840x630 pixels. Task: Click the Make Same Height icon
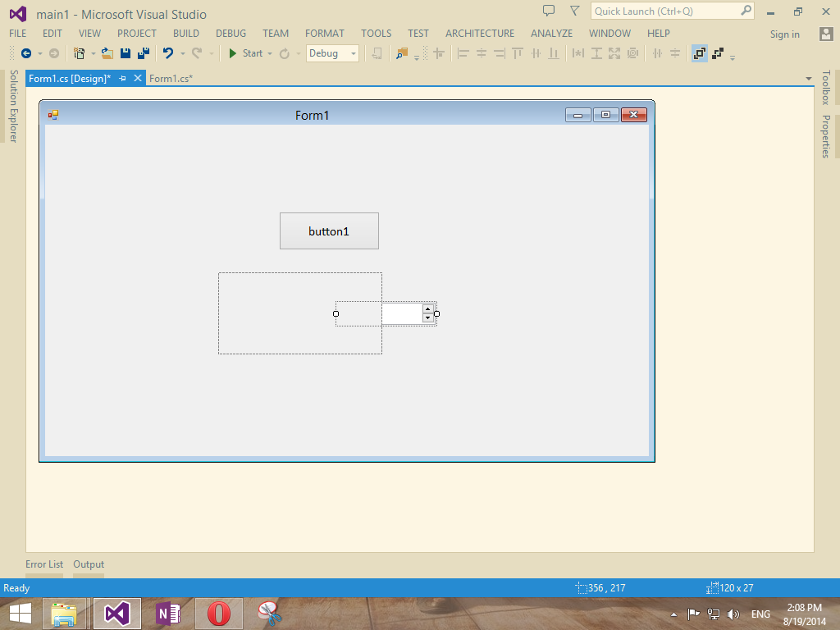pyautogui.click(x=596, y=53)
